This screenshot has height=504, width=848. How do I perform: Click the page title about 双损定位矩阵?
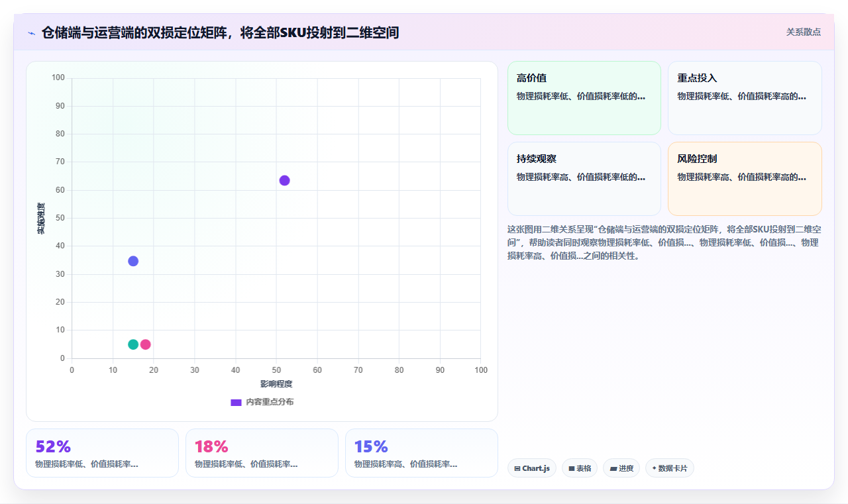click(x=220, y=32)
